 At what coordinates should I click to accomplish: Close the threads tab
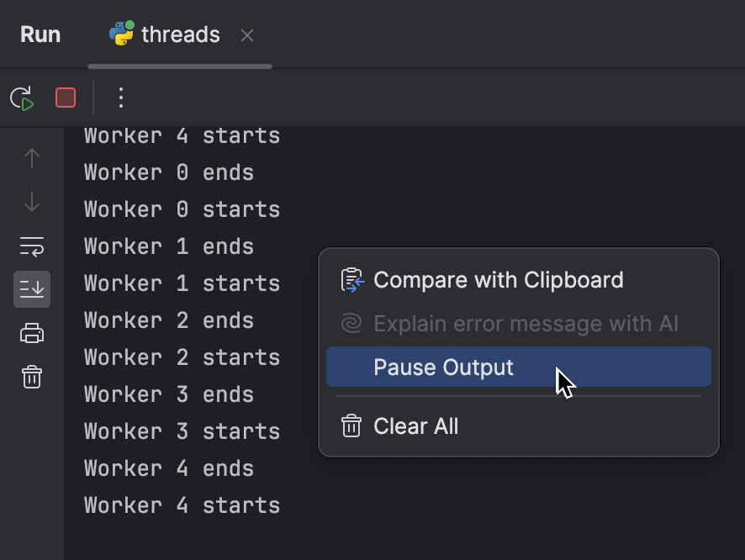pos(246,34)
